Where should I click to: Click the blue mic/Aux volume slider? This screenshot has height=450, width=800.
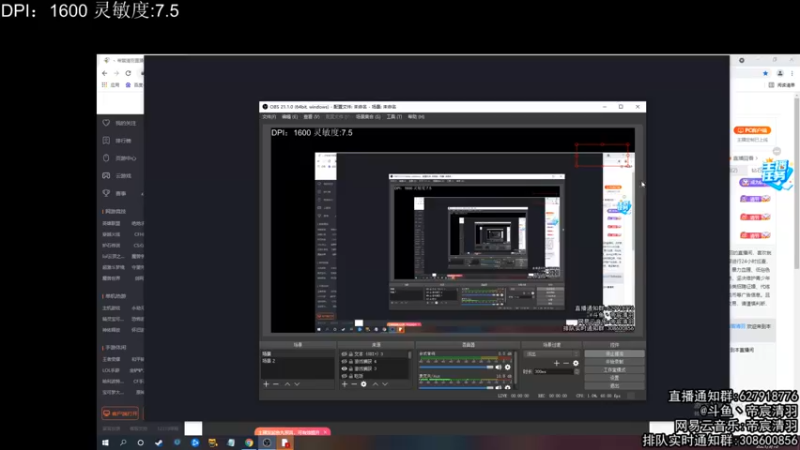pos(457,388)
